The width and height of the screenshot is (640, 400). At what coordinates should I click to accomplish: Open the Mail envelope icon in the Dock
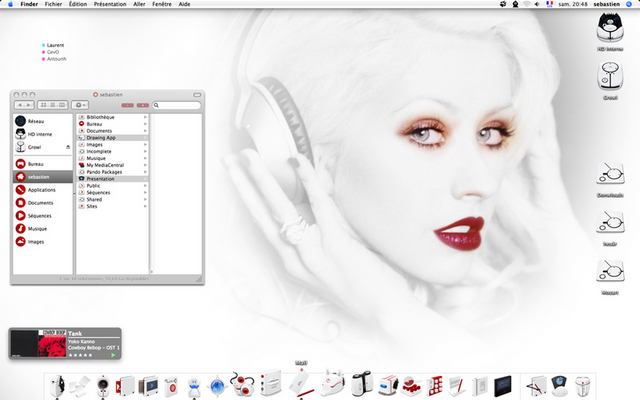(302, 384)
